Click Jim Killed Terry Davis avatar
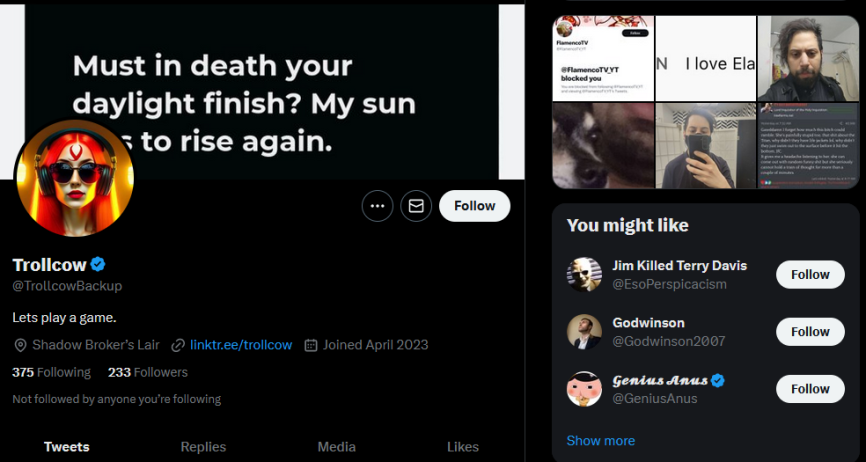The image size is (866, 462). click(583, 274)
